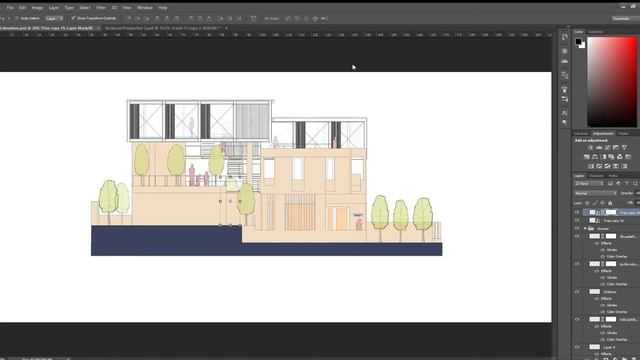
Task: Add a Threshold adjustment layer
Action: (607, 166)
